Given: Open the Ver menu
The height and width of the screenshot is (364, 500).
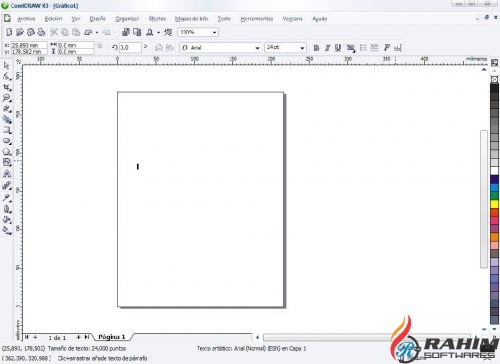Looking at the screenshot, I should [x=76, y=19].
